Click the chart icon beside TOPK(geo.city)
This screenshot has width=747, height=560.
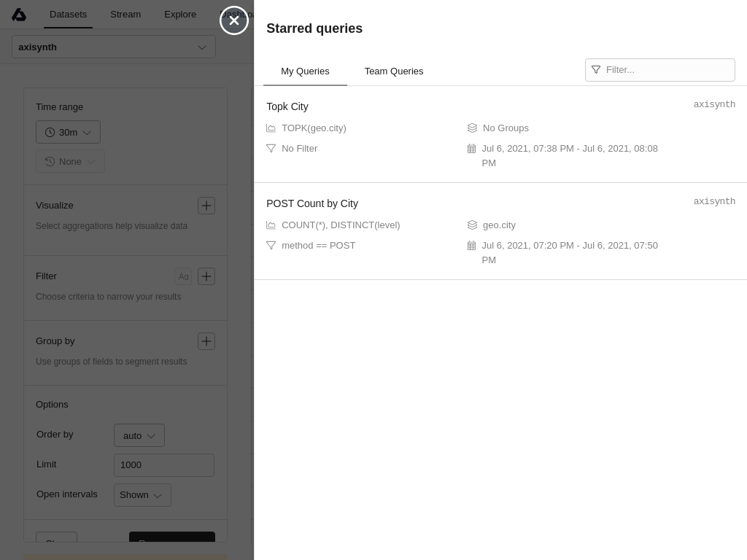271,128
